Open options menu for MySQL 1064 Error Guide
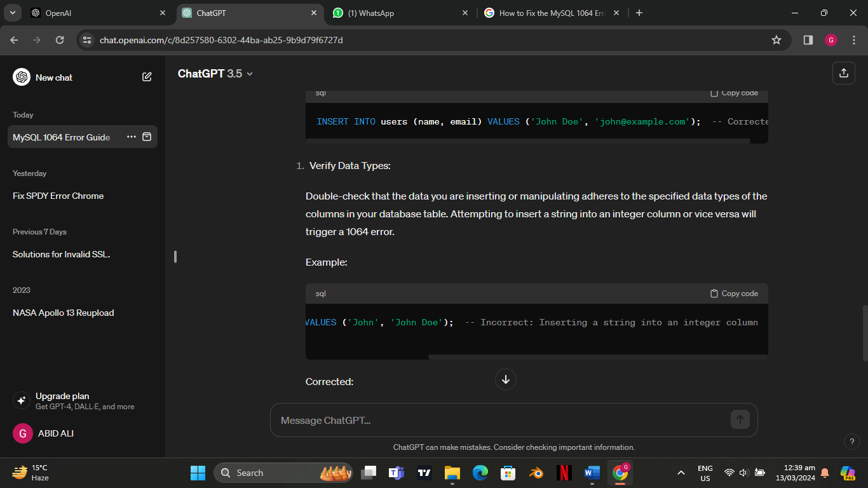This screenshot has width=868, height=488. (132, 137)
